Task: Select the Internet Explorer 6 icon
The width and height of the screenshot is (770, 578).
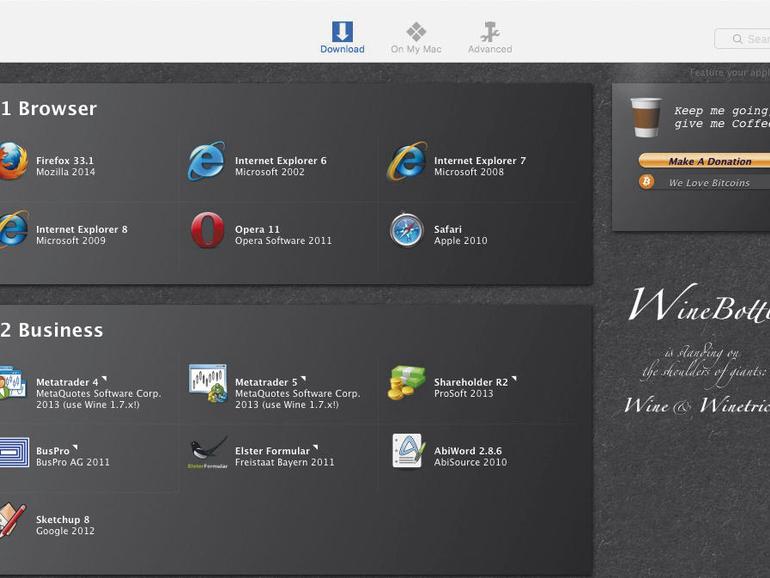Action: (x=206, y=161)
